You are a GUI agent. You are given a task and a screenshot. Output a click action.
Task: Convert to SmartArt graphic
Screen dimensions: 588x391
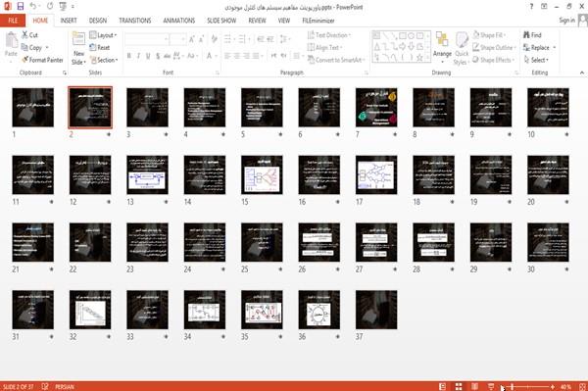(x=336, y=60)
